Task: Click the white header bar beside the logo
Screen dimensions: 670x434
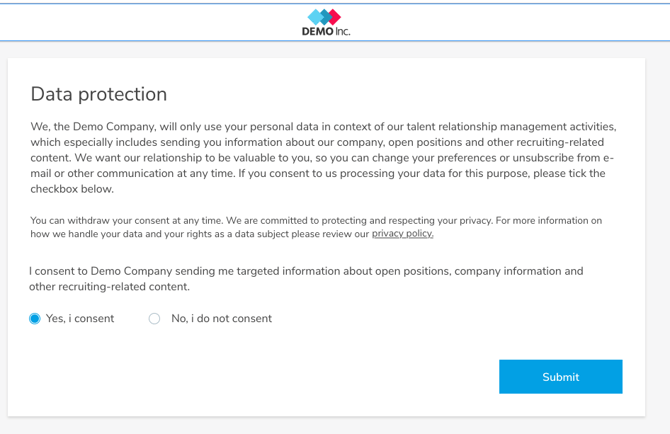Action: [x=150, y=22]
